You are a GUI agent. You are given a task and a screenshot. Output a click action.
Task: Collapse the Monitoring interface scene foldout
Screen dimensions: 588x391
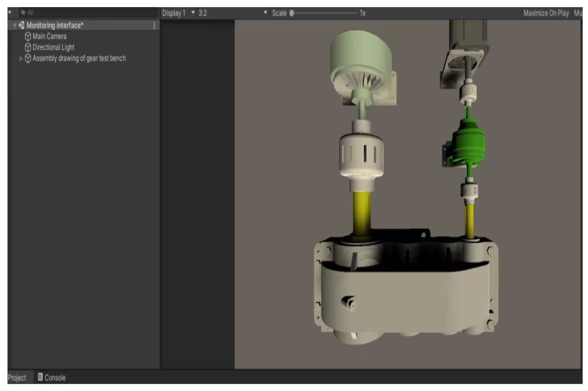pos(15,26)
